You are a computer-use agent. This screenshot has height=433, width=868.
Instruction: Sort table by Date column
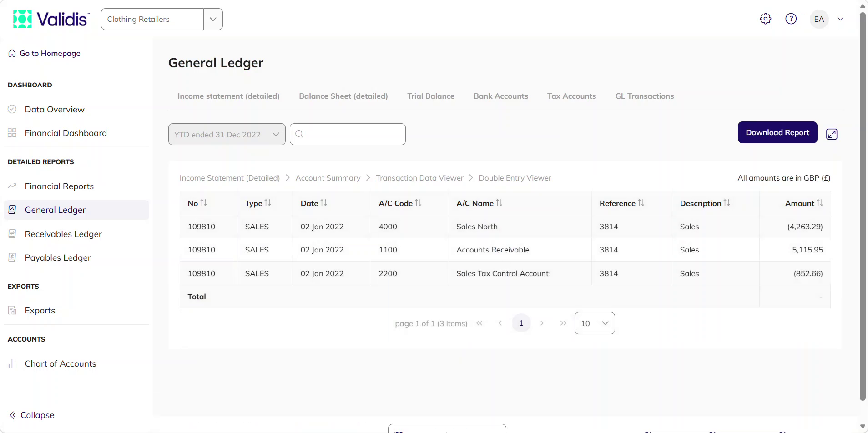click(x=323, y=203)
